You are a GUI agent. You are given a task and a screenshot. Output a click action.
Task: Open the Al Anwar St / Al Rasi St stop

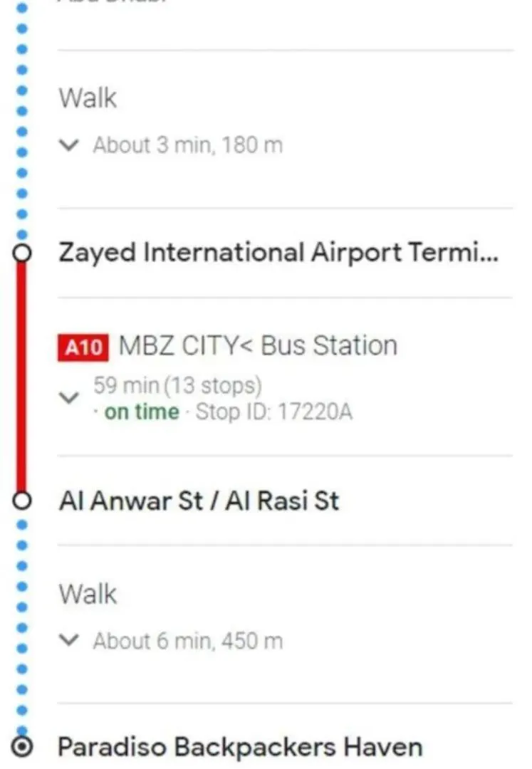[199, 501]
